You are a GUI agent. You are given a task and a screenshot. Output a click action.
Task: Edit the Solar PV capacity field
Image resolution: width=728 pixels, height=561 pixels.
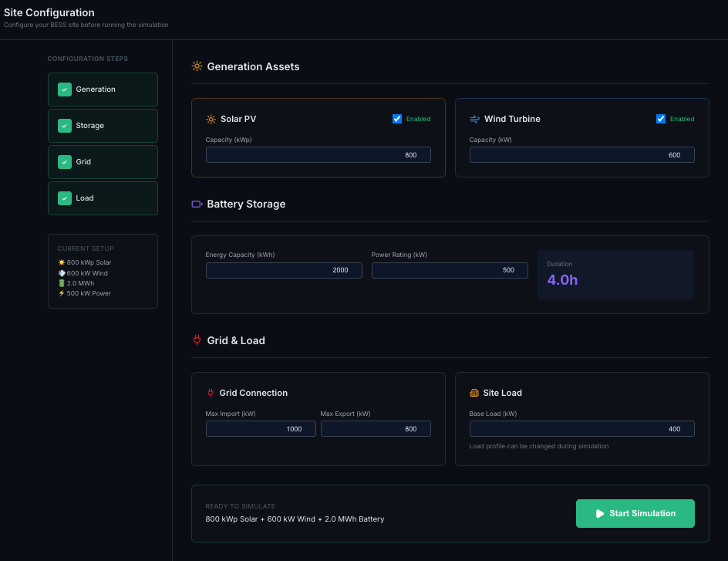(x=318, y=155)
